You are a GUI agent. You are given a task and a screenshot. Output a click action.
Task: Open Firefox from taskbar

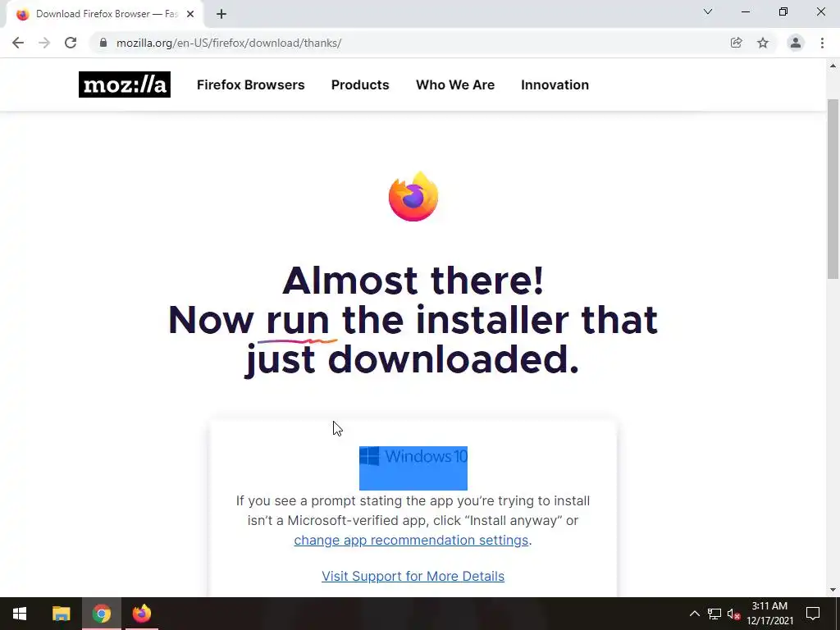[142, 614]
